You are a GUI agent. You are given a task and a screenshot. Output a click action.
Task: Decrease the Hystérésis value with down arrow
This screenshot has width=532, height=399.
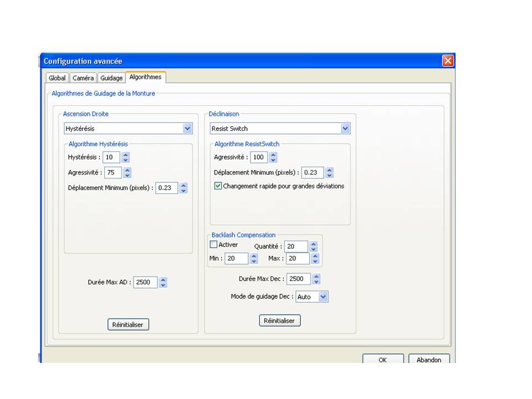(x=126, y=160)
